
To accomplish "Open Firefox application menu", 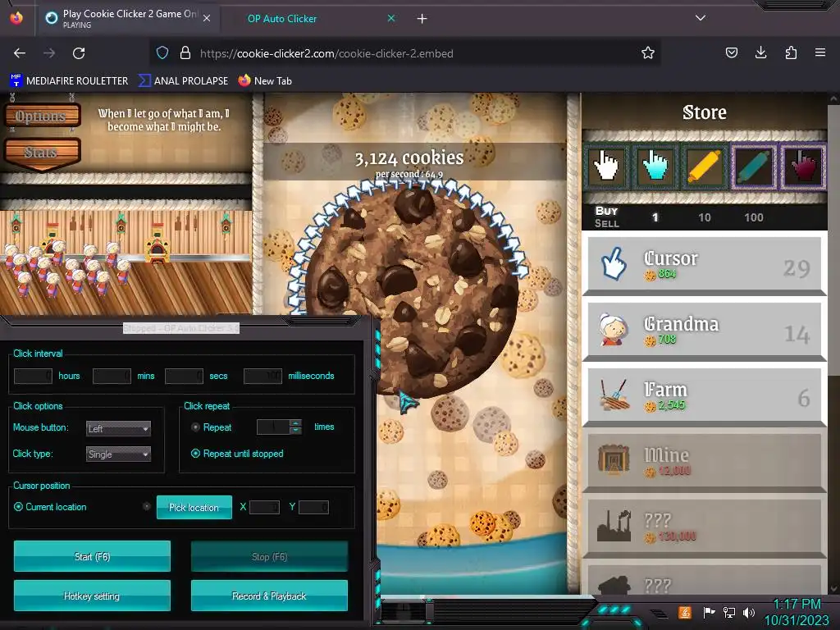I will [820, 52].
